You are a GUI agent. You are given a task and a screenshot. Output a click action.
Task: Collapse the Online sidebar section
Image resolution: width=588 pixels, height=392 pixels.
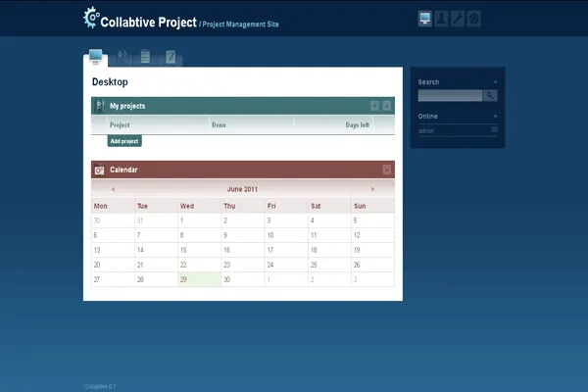click(495, 117)
